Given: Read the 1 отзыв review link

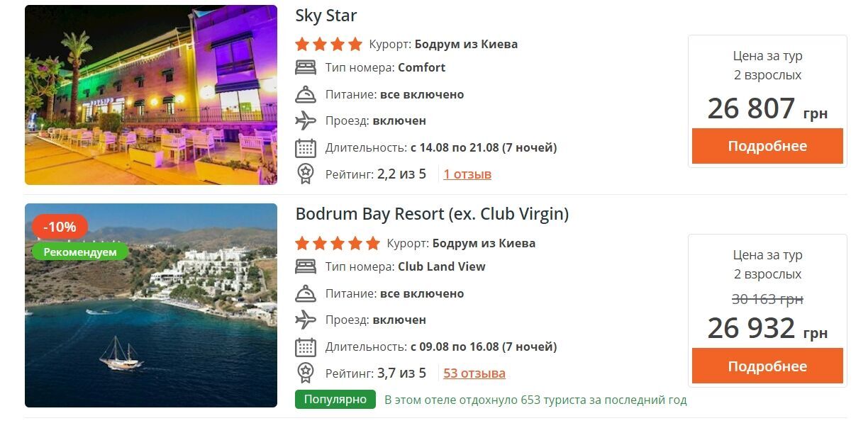Looking at the screenshot, I should (467, 174).
